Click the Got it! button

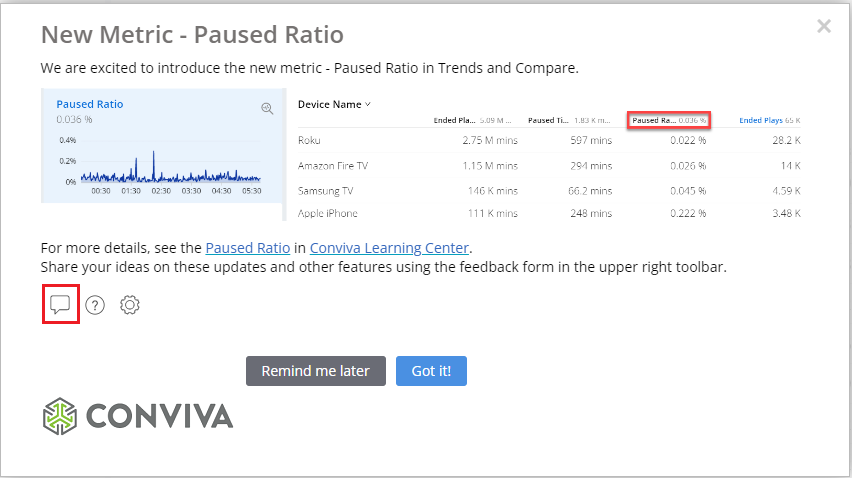coord(431,371)
